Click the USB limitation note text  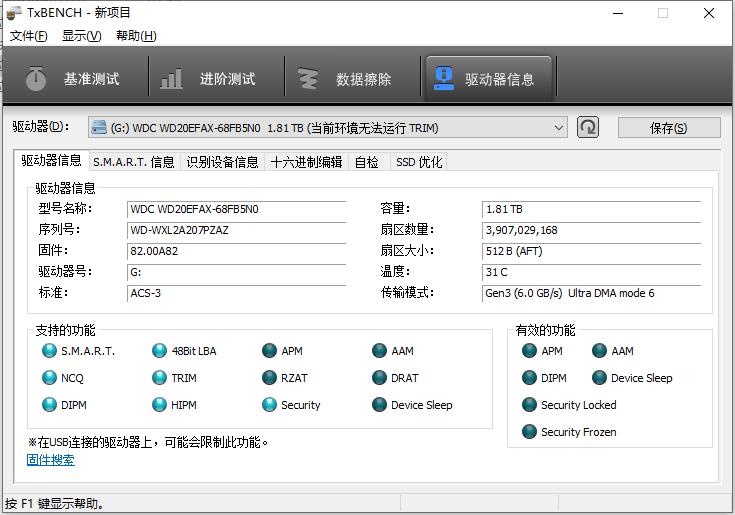(148, 442)
